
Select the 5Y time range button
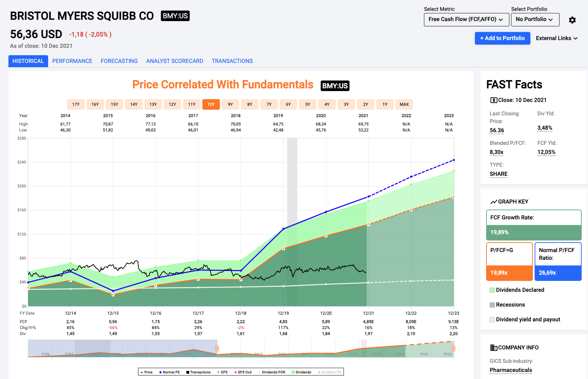tap(308, 104)
